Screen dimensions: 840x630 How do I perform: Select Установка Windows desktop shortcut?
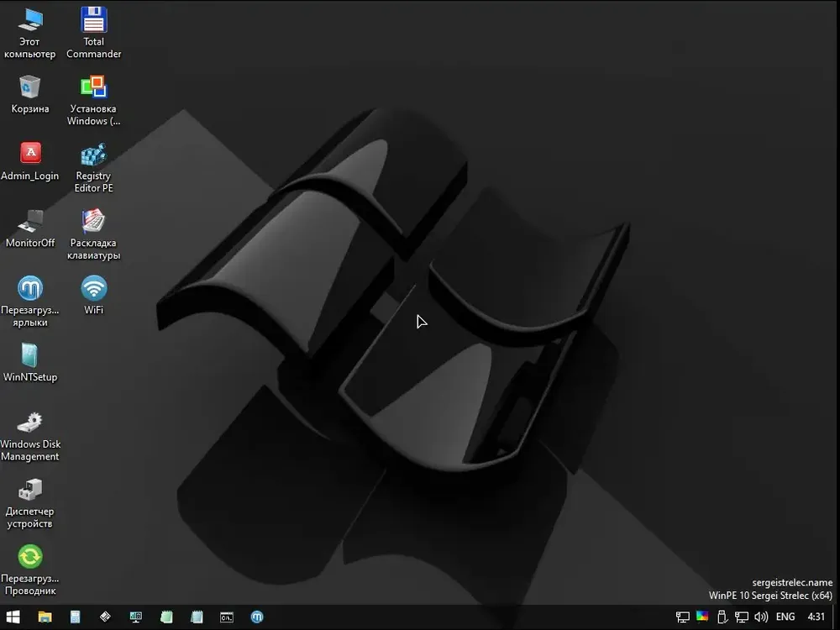[x=94, y=101]
